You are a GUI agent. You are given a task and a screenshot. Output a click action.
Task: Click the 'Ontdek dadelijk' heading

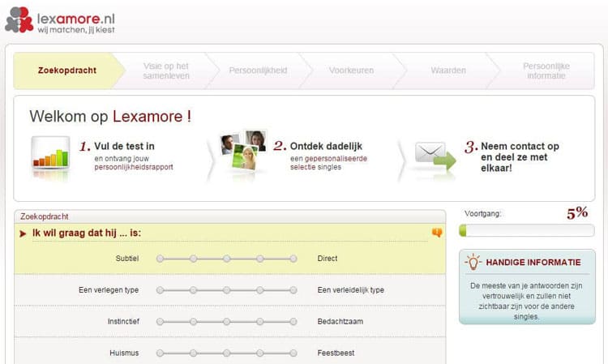pos(326,146)
